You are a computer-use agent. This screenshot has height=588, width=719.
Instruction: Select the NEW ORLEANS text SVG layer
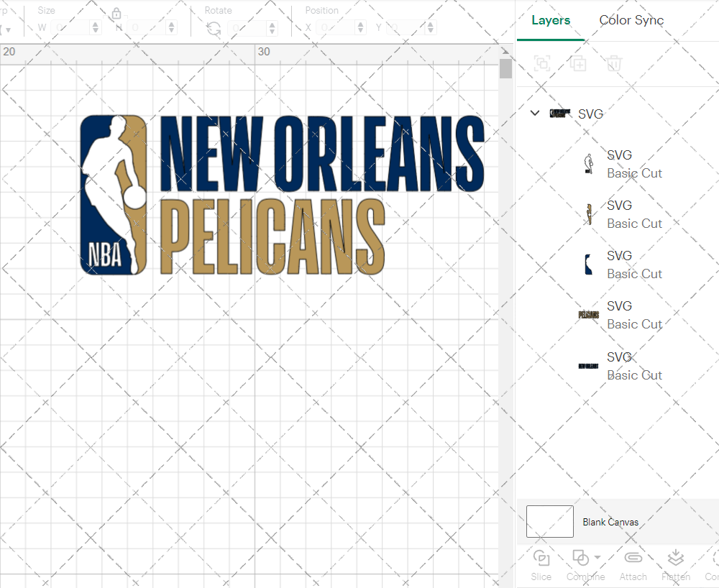588,366
